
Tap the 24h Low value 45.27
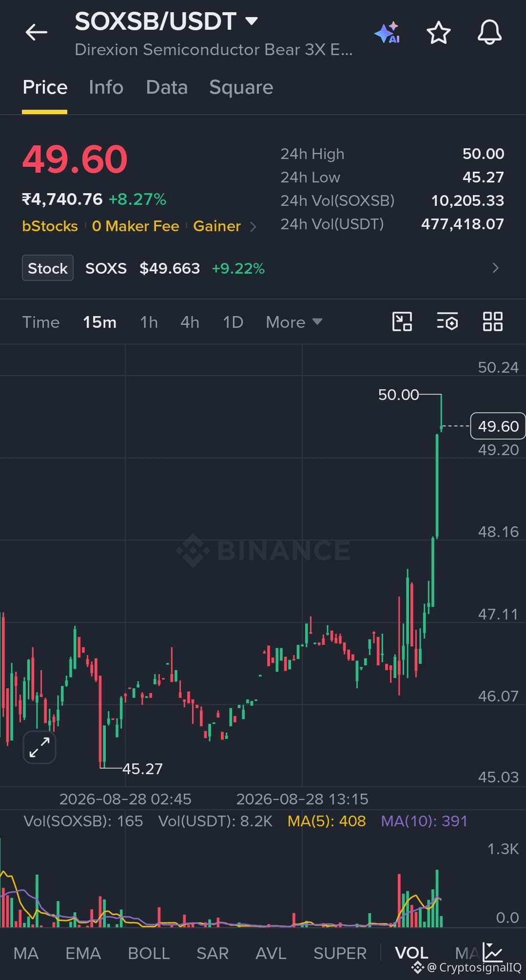pyautogui.click(x=483, y=177)
